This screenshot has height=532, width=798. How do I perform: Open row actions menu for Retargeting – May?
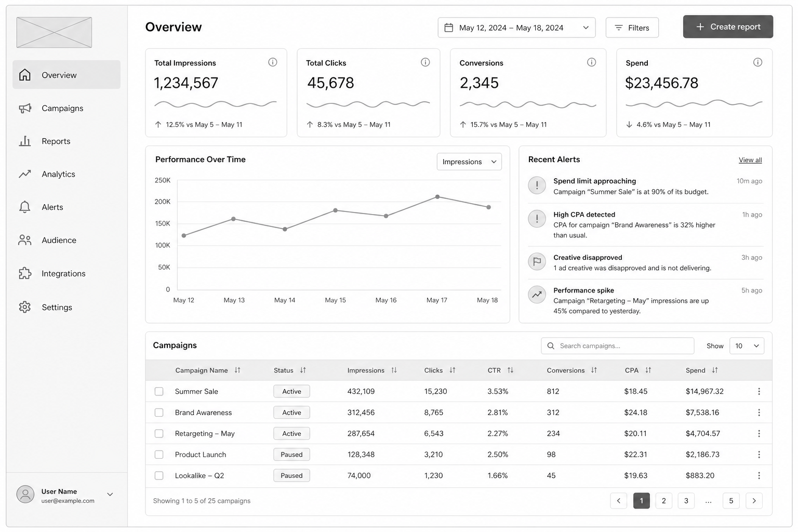(759, 433)
